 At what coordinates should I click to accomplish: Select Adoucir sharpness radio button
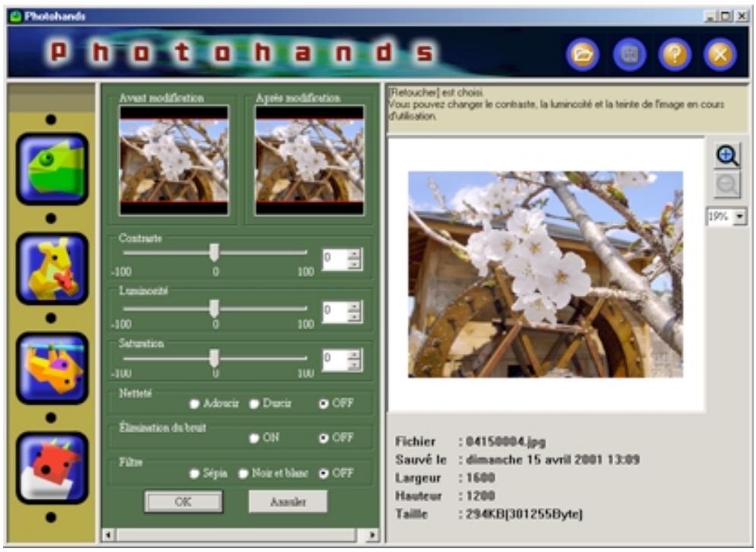coord(195,404)
